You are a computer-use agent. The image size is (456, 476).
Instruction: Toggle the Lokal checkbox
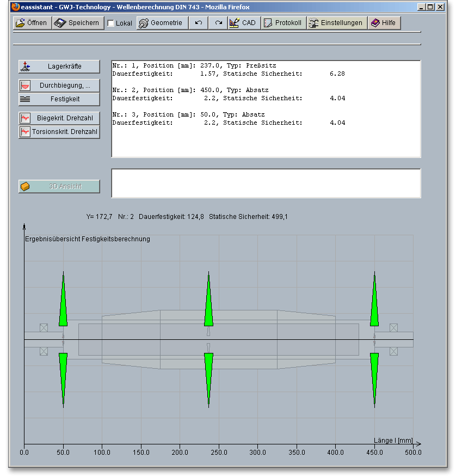point(111,23)
